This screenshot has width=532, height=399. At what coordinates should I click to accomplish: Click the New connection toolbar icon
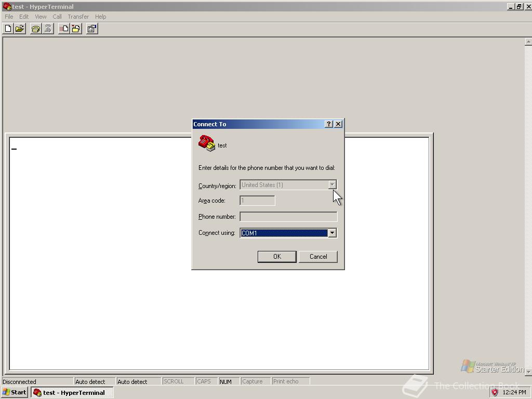(8, 29)
